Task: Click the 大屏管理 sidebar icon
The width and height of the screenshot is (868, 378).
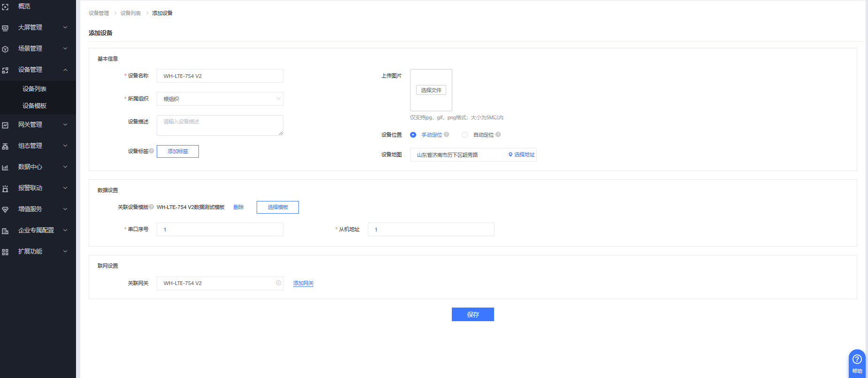Action: (5, 28)
